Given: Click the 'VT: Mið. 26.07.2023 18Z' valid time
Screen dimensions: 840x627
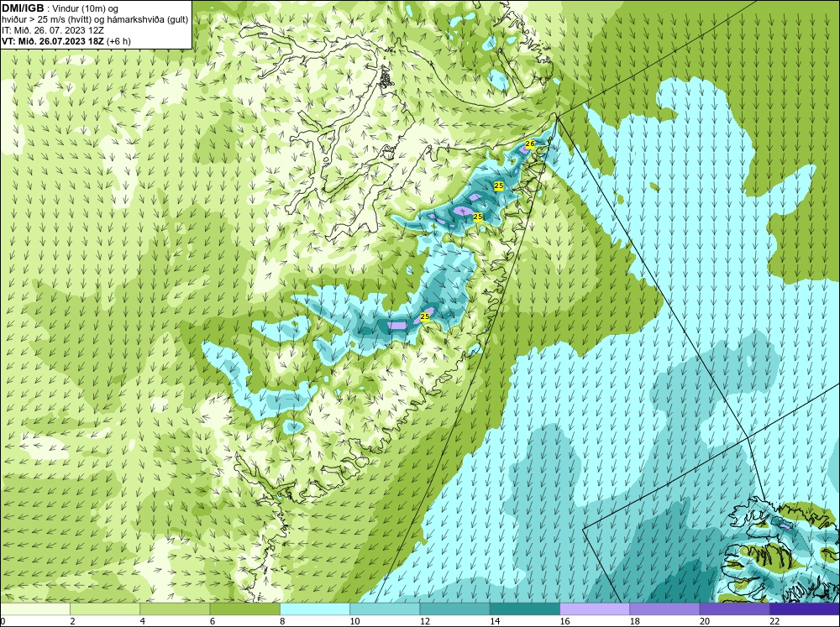Looking at the screenshot, I should pyautogui.click(x=53, y=41).
